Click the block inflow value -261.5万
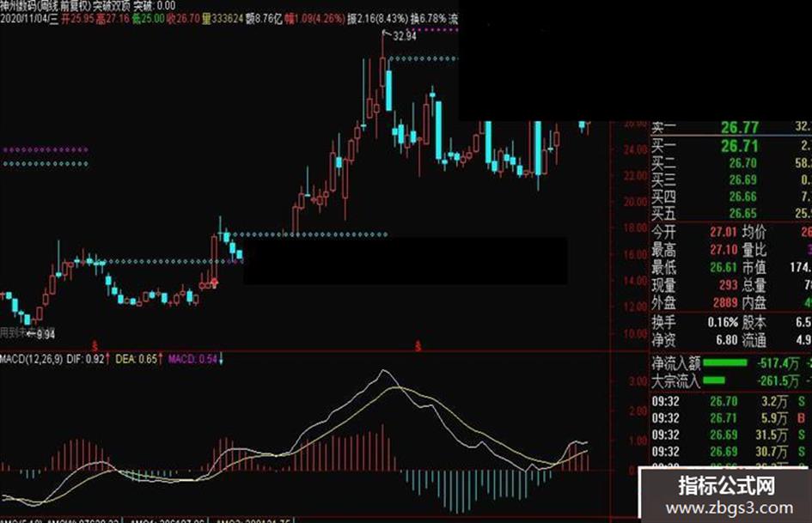Image resolution: width=812 pixels, height=523 pixels. (x=778, y=381)
